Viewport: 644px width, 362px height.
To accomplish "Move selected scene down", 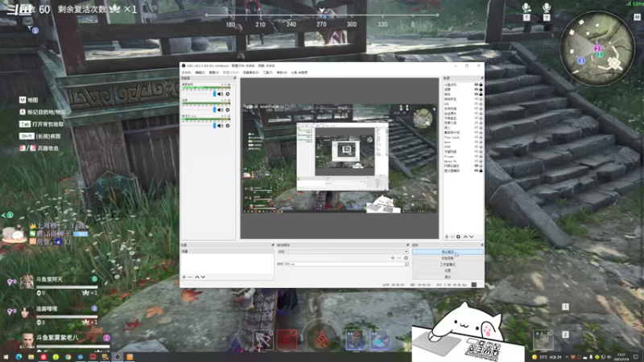I will pyautogui.click(x=203, y=277).
